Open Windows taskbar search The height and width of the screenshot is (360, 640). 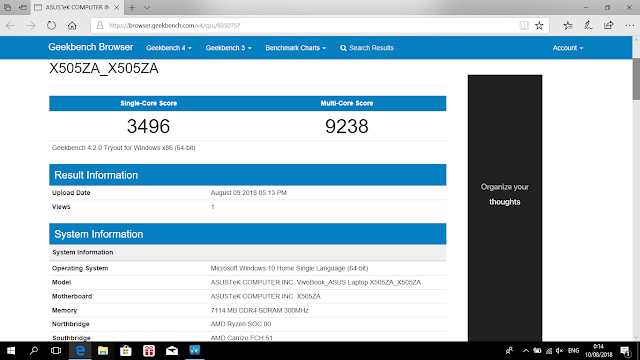point(34,351)
